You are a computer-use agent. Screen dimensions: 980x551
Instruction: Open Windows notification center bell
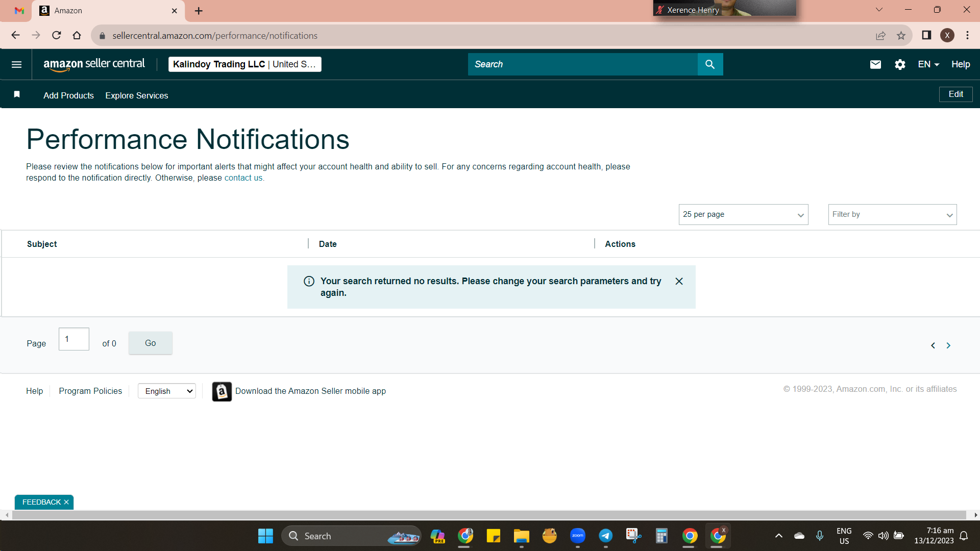(964, 536)
